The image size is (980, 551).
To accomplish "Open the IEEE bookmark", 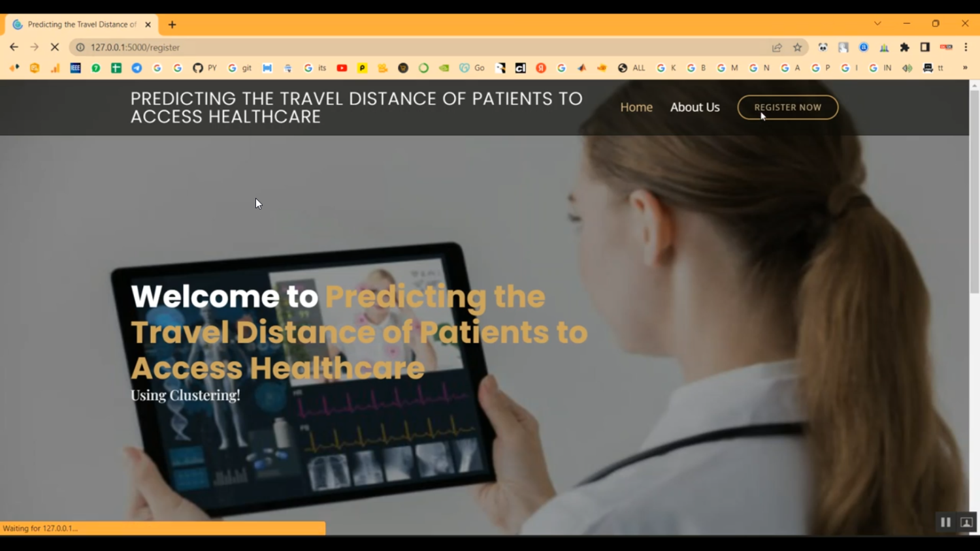I will 76,68.
